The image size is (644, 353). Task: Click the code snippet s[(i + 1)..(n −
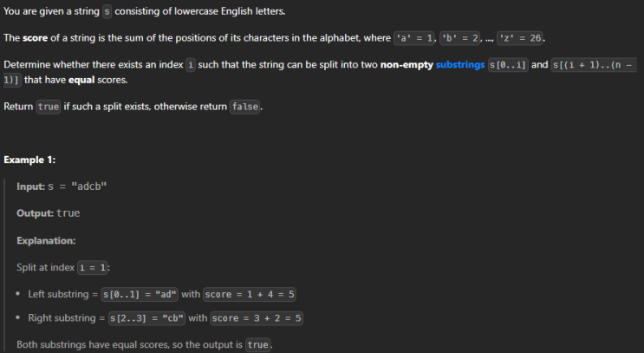pos(594,65)
